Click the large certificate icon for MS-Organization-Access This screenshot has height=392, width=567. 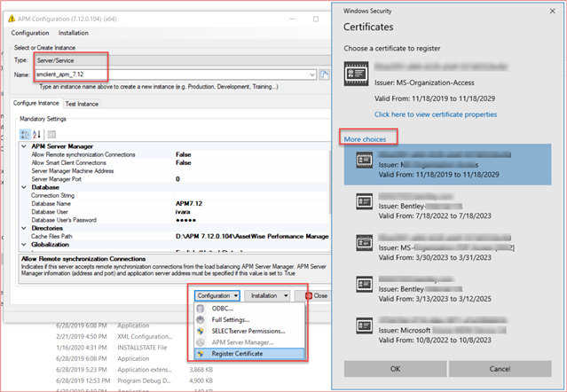(356, 74)
